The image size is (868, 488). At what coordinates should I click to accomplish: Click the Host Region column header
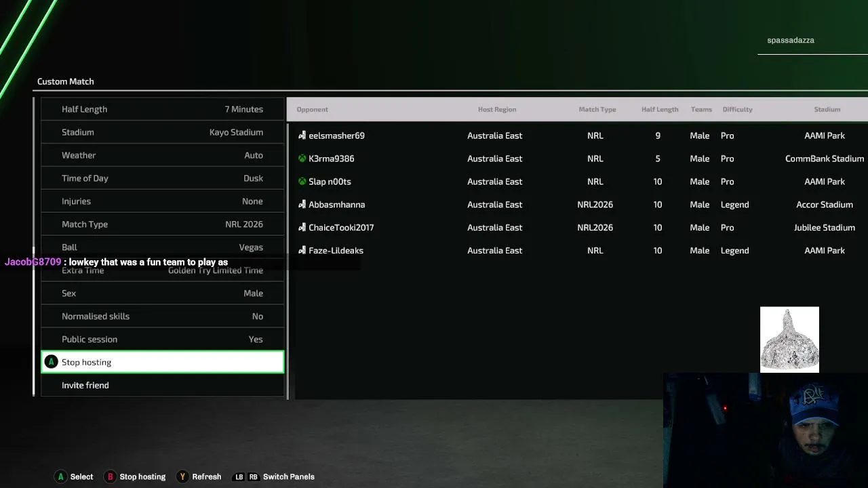tap(497, 109)
